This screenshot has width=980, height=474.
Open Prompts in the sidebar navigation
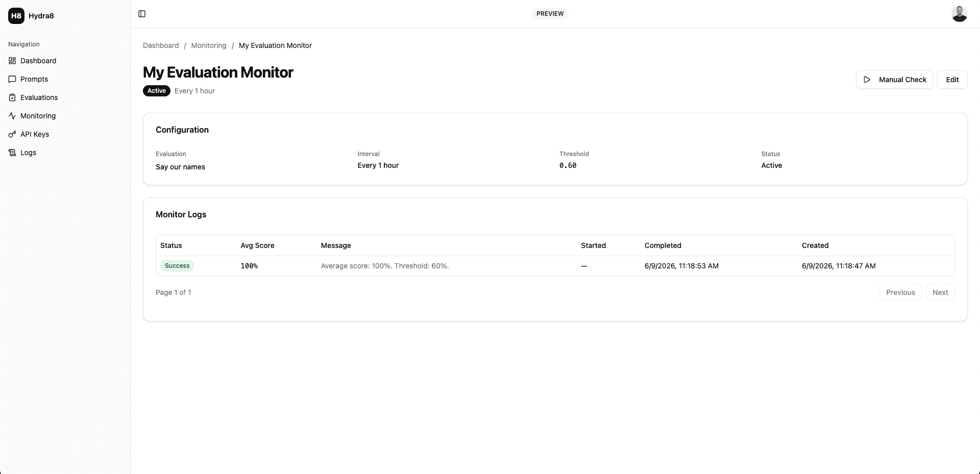click(65, 79)
